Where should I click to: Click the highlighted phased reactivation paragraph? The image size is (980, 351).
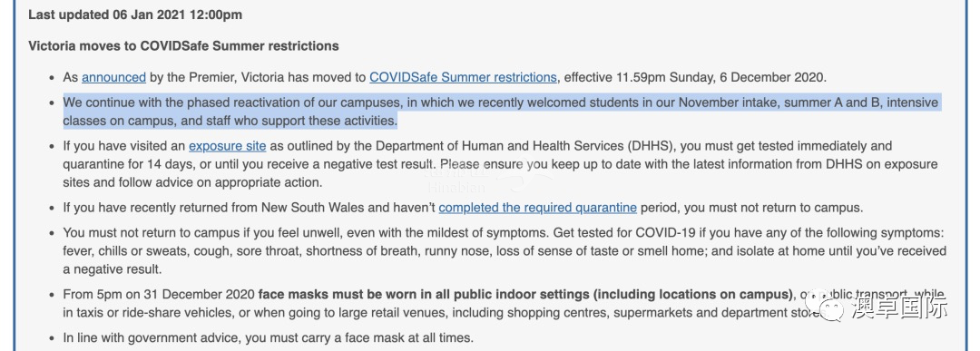pyautogui.click(x=501, y=112)
